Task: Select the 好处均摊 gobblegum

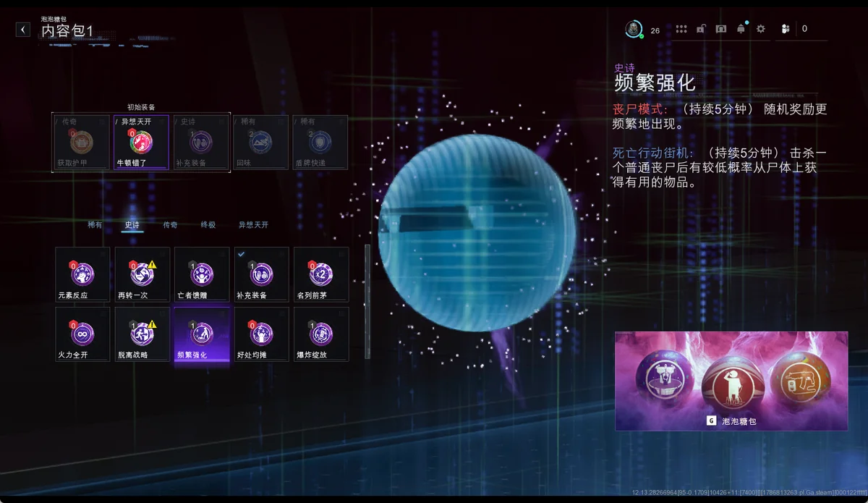Action: coord(262,334)
